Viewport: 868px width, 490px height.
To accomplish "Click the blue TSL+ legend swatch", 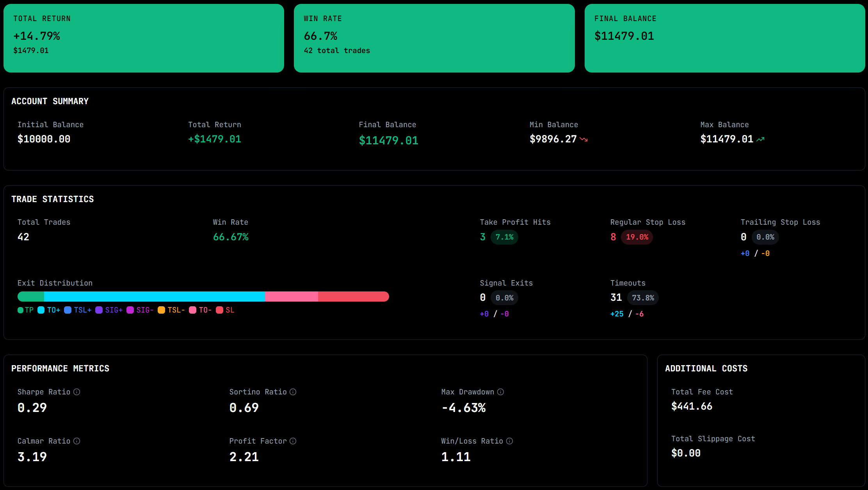I will [68, 310].
